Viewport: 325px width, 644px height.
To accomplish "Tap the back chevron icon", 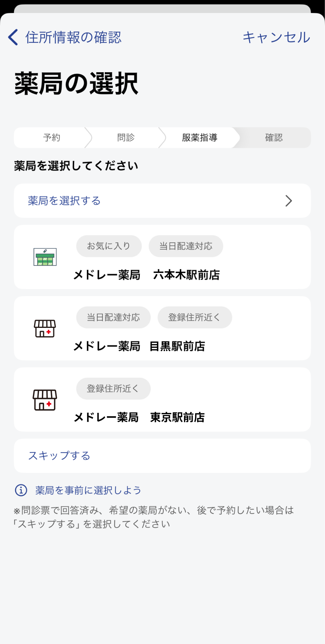I will 13,37.
